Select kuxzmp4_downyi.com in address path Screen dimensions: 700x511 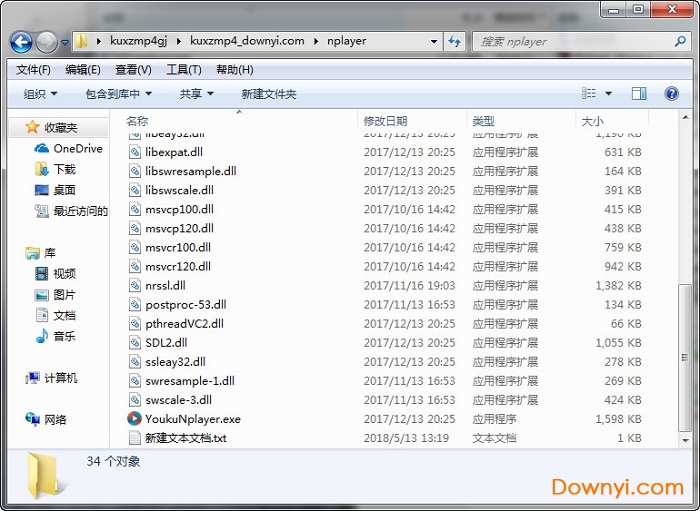(247, 41)
